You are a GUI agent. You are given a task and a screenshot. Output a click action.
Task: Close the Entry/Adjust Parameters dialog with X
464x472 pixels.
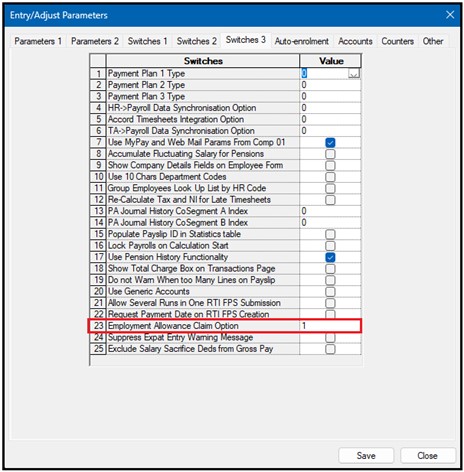[450, 15]
